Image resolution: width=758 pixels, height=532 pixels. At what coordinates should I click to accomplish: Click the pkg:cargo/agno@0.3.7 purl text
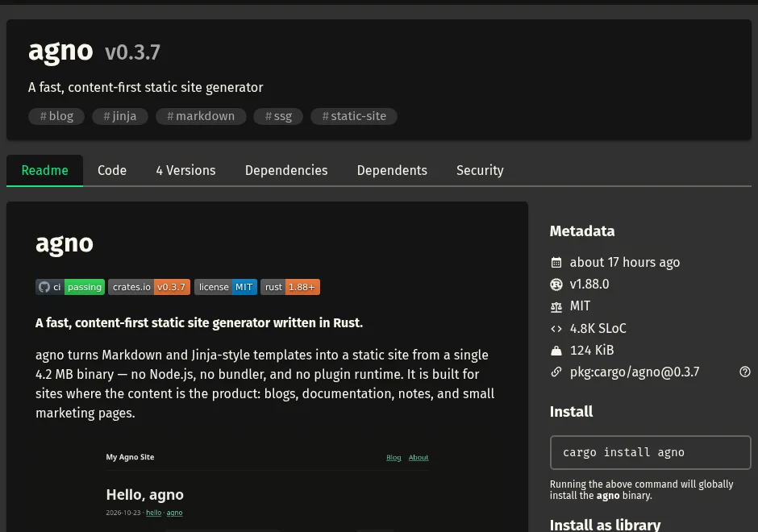click(635, 372)
